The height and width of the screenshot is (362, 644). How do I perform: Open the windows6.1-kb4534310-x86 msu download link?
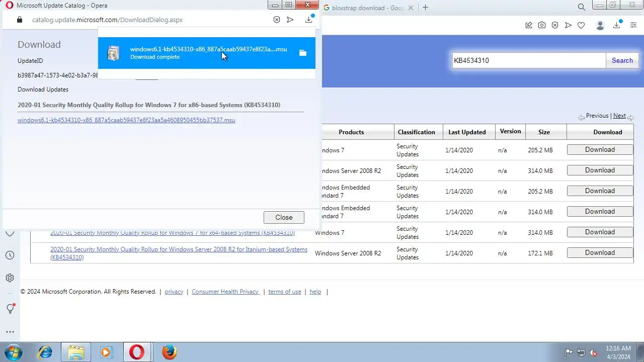126,120
